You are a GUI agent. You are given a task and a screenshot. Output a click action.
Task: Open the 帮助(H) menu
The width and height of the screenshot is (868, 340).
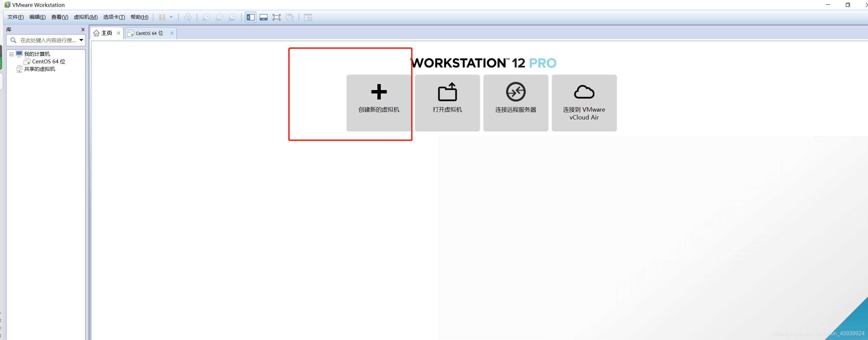tap(140, 17)
